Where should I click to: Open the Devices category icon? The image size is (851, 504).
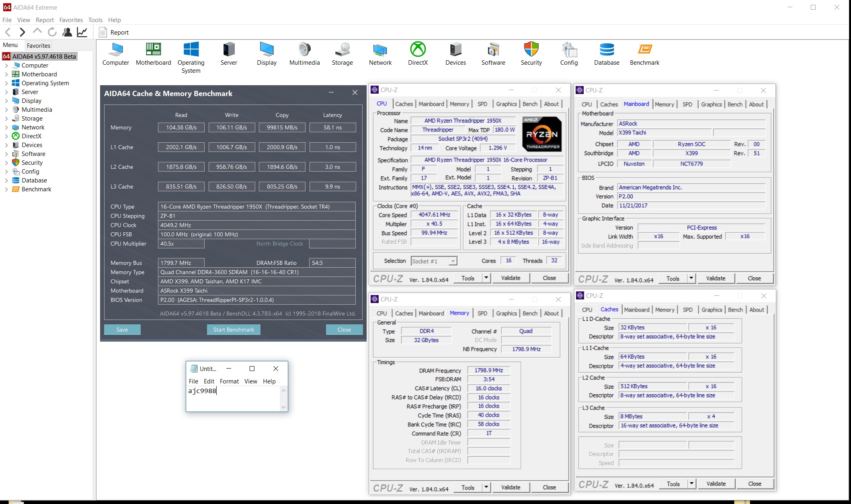[x=455, y=54]
